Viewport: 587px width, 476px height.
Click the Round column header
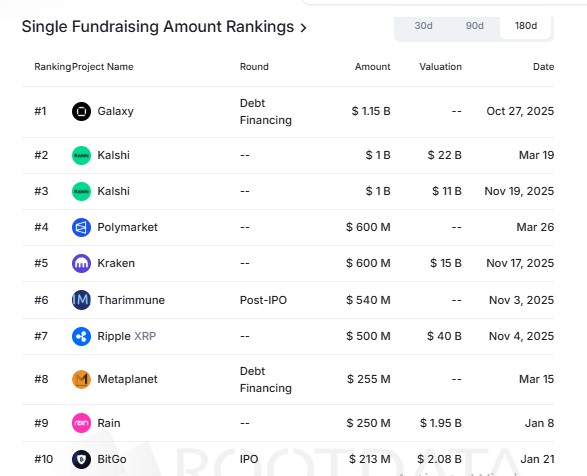click(254, 67)
